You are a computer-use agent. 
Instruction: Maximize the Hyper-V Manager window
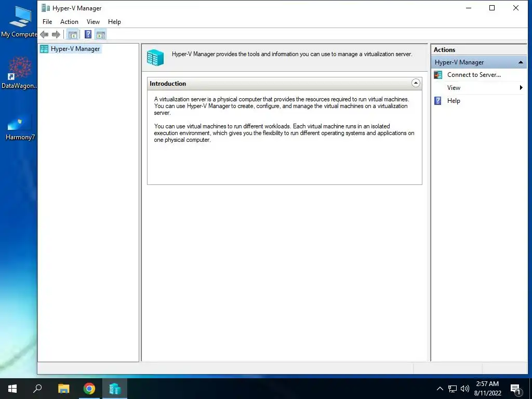(x=492, y=8)
